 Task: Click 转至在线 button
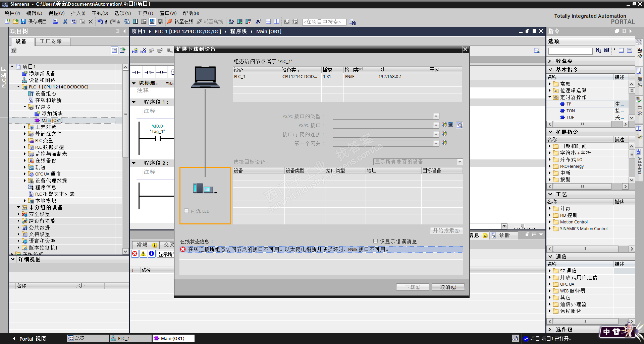point(180,21)
